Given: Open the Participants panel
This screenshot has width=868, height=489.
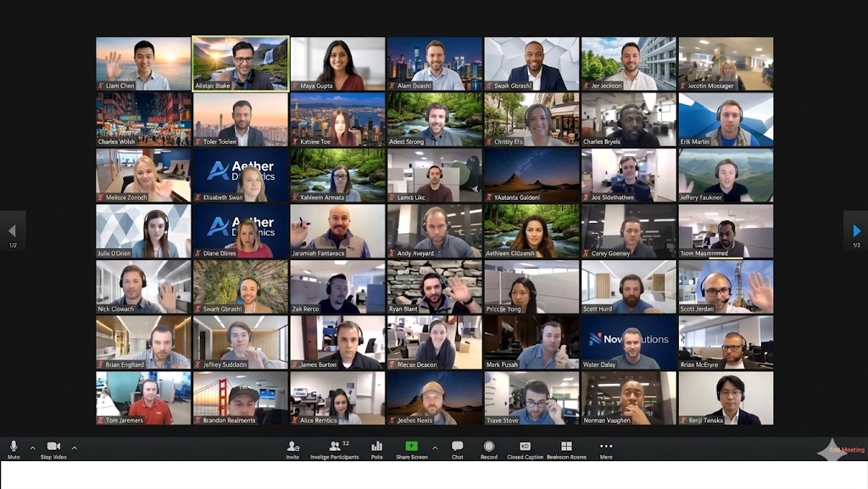Looking at the screenshot, I should 336,447.
